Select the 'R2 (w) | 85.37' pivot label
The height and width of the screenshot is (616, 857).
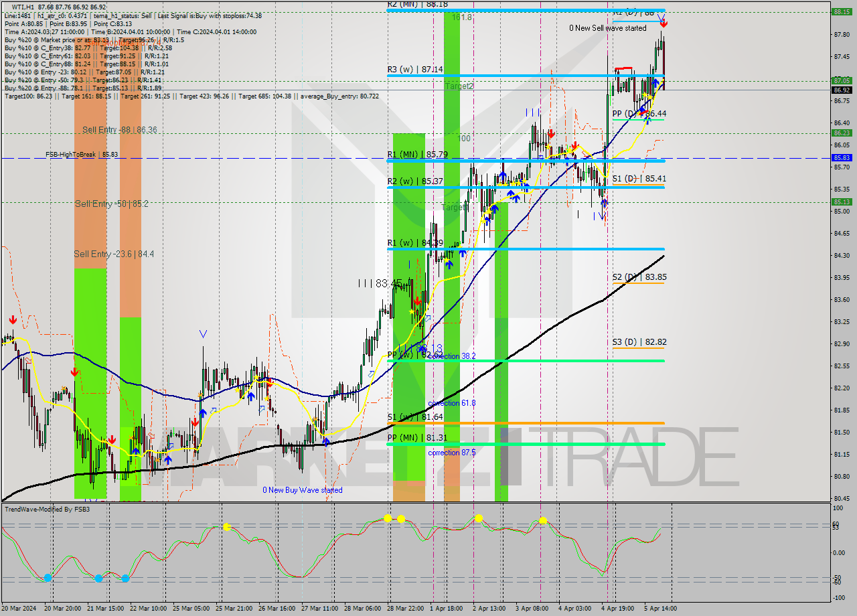415,181
